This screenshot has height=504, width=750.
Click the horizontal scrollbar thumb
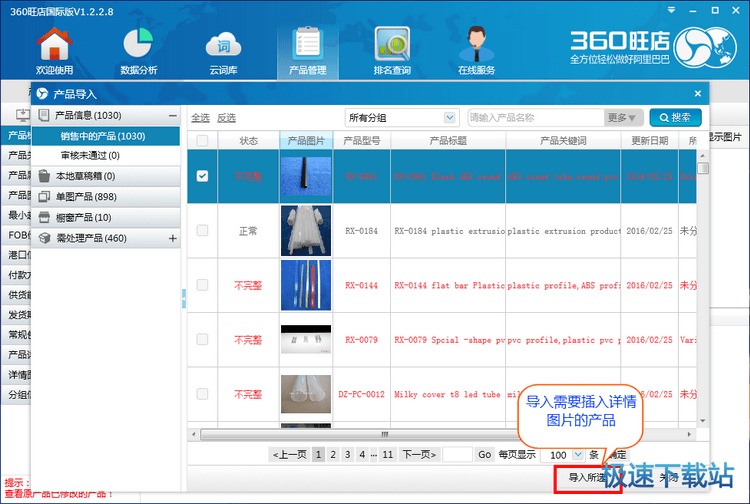click(385, 434)
